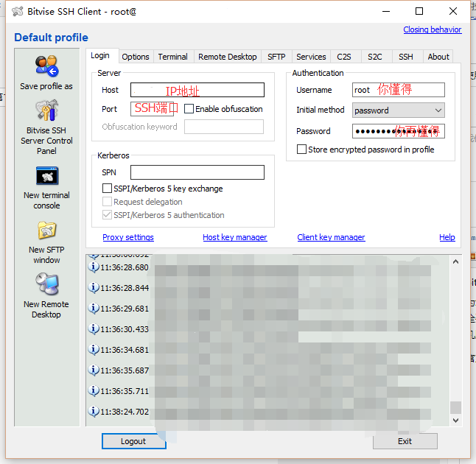Toggle SSPI/Kerberos 5 authentication checkbox
476x464 pixels.
(107, 215)
